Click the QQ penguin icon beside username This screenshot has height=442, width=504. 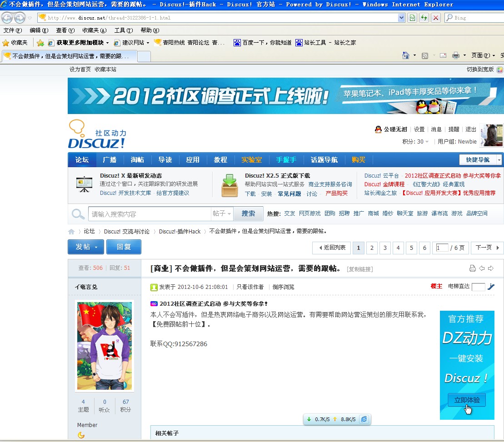[378, 129]
